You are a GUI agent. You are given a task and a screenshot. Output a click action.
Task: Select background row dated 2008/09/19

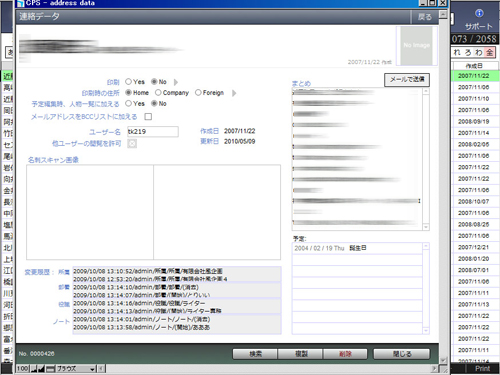475,122
